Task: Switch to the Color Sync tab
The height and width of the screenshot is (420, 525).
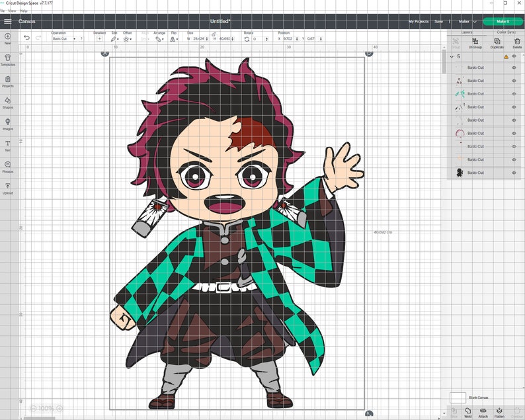Action: (506, 32)
